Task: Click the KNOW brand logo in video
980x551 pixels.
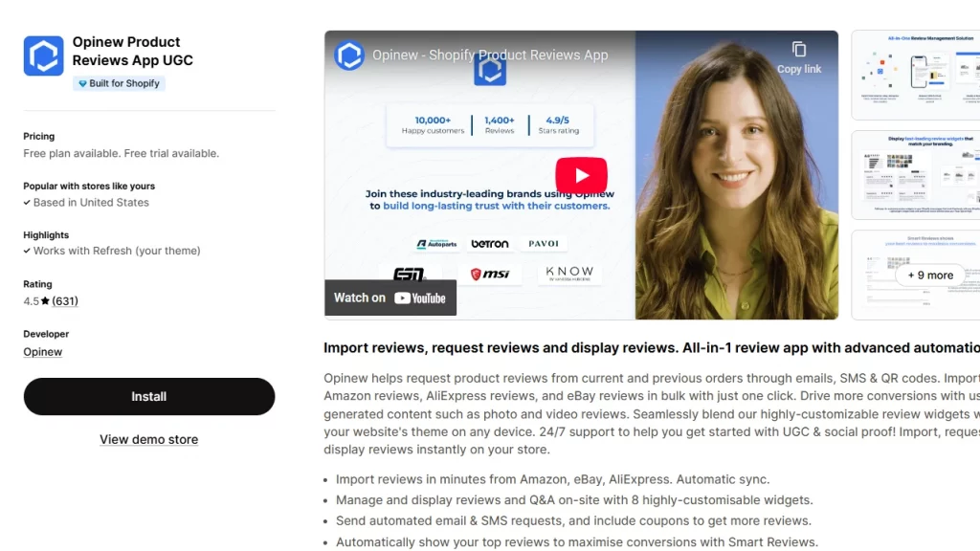Action: (x=569, y=273)
